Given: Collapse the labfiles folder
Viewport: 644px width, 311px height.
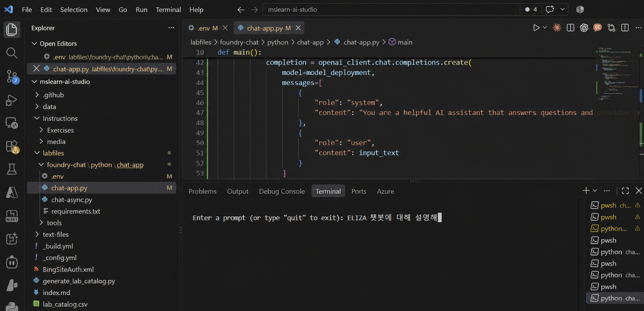Looking at the screenshot, I should click(37, 153).
